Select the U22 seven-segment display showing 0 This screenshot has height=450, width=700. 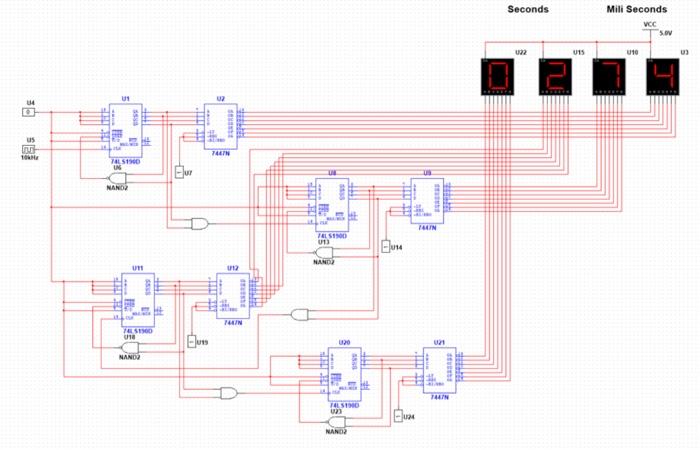497,77
